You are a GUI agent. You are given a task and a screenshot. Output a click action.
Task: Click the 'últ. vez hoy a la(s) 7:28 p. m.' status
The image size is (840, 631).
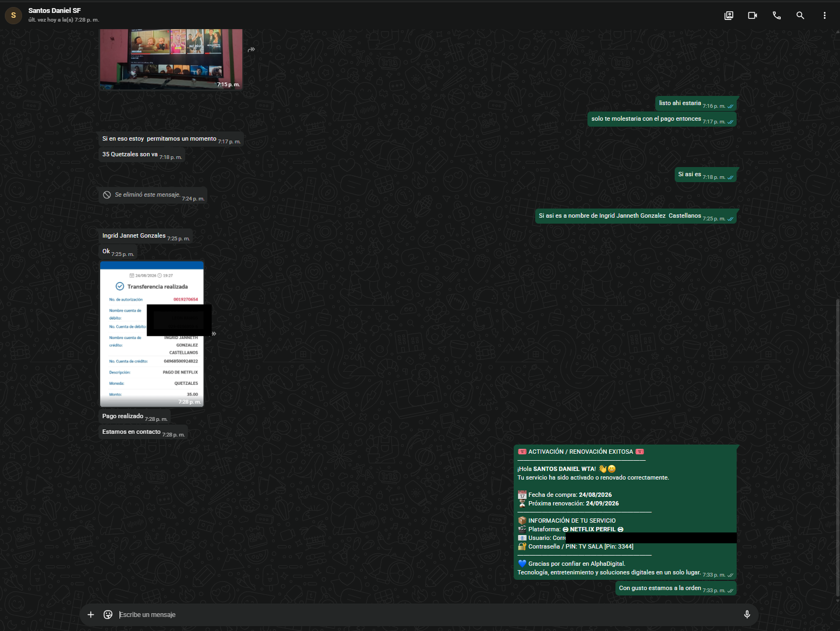tap(64, 20)
